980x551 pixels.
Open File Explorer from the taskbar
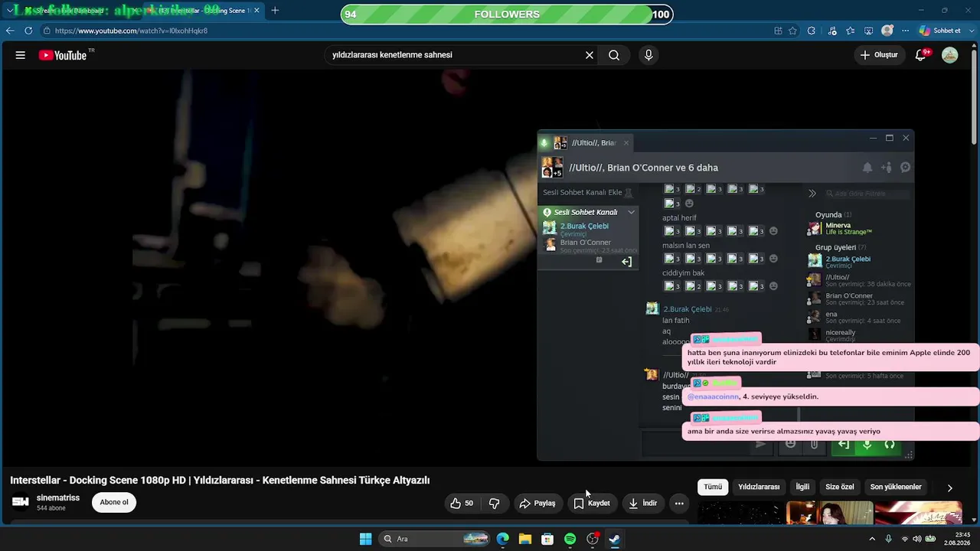click(x=525, y=539)
